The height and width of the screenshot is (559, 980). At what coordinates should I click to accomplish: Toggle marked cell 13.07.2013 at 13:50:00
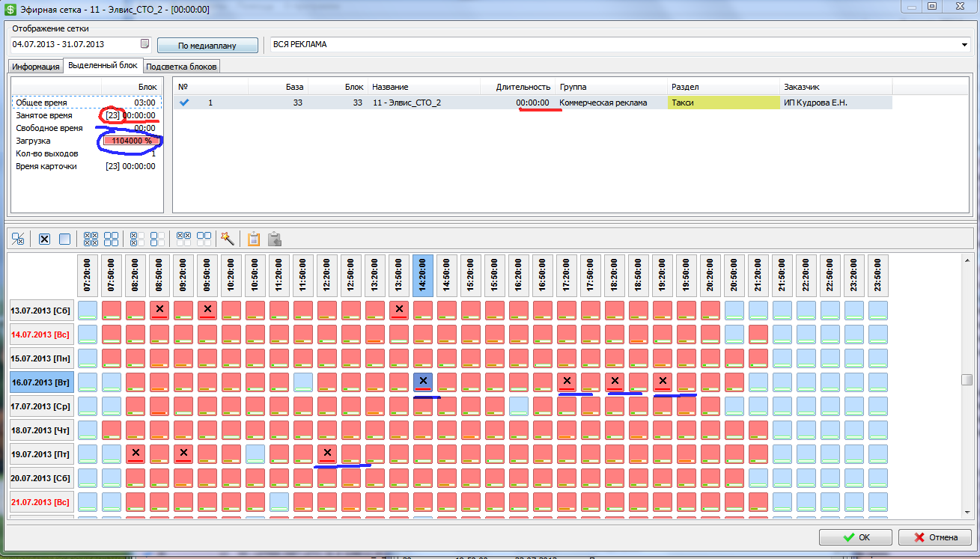pyautogui.click(x=399, y=311)
